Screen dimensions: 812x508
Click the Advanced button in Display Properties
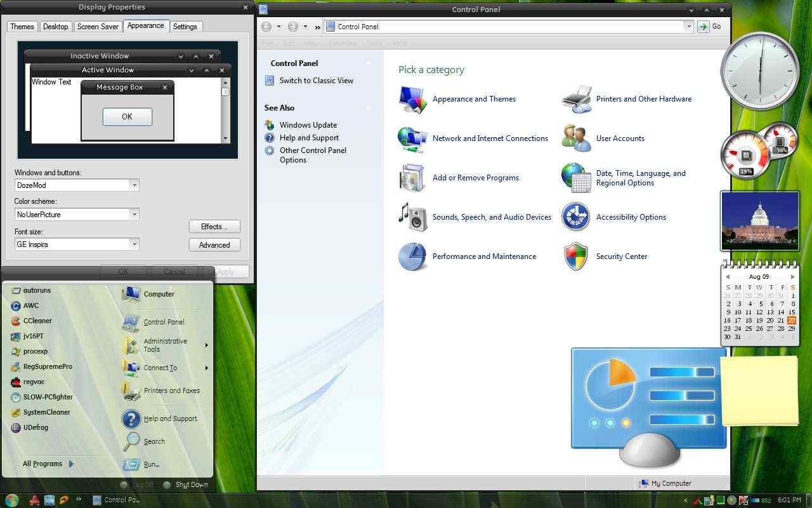pyautogui.click(x=214, y=244)
